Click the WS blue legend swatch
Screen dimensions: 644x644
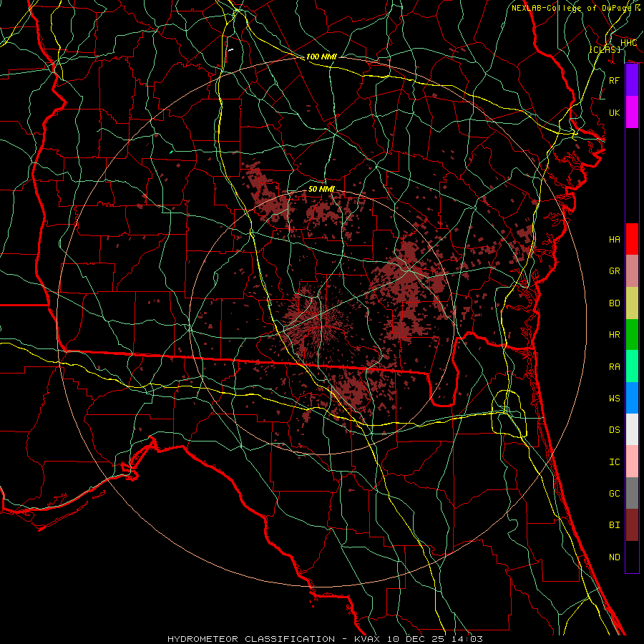632,398
